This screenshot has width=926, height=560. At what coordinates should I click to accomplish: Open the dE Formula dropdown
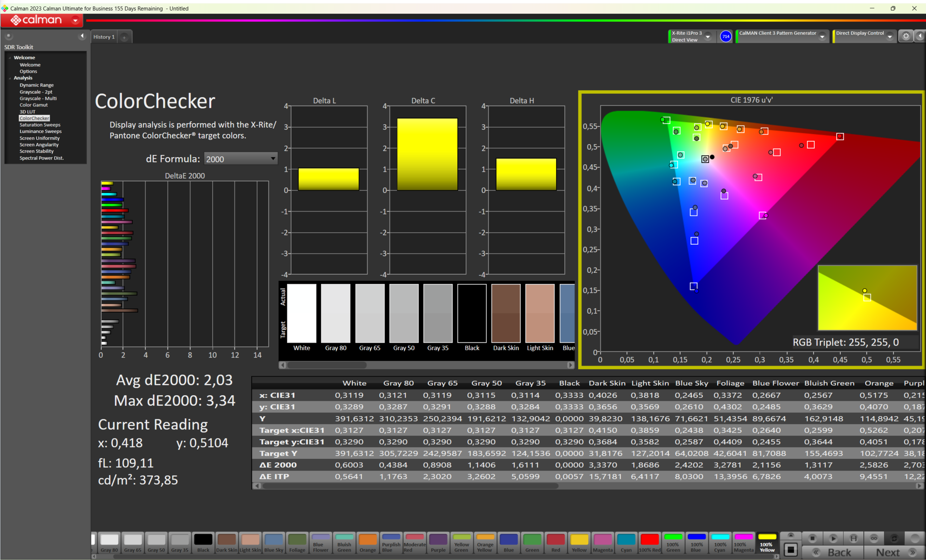coord(241,159)
